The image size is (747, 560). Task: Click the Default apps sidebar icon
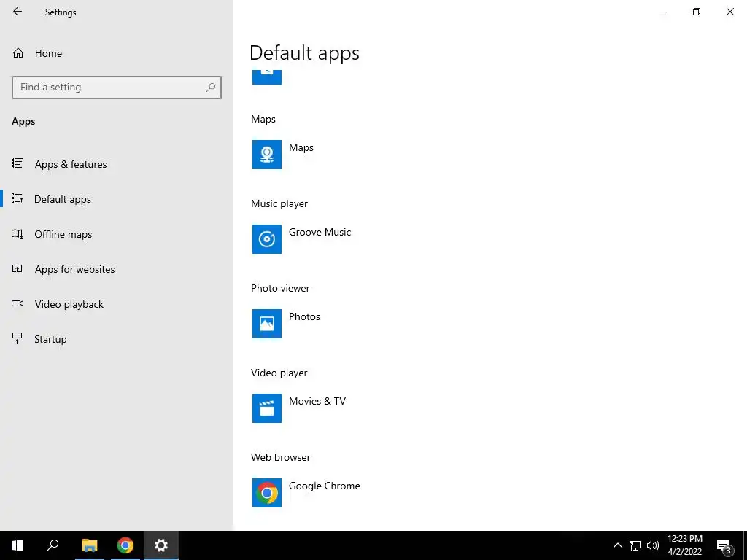(x=18, y=198)
